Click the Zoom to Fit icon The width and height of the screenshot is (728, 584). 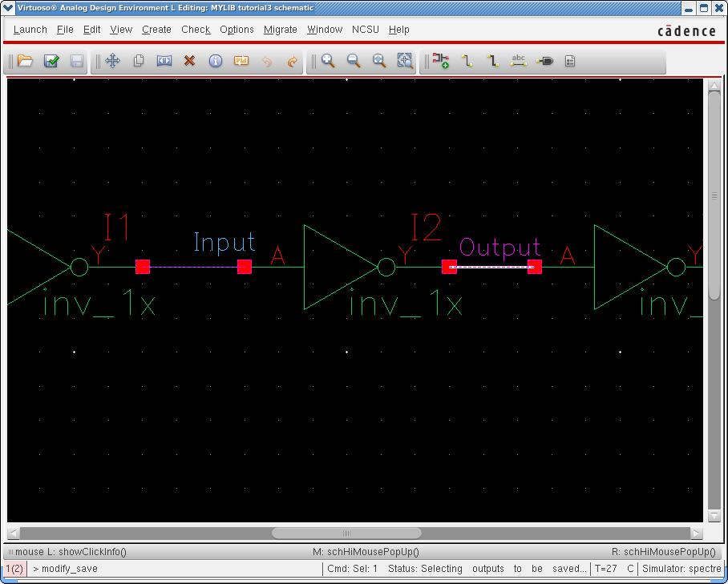pos(379,61)
